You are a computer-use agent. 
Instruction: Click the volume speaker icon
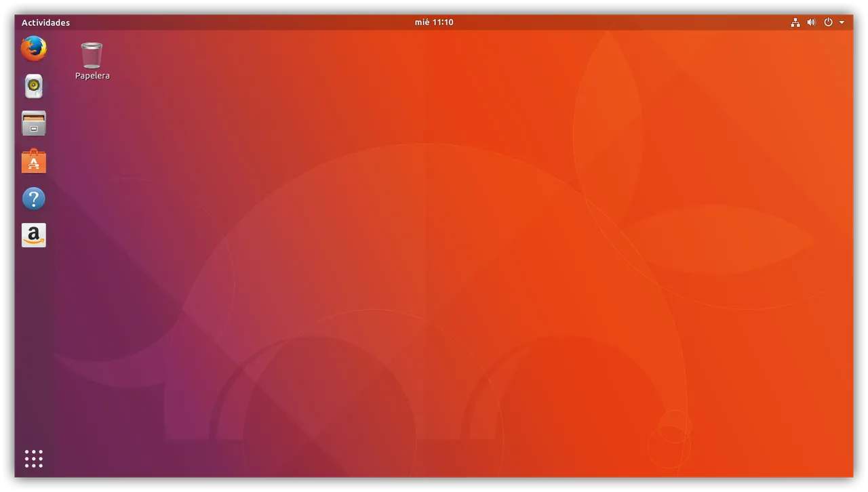tap(811, 22)
